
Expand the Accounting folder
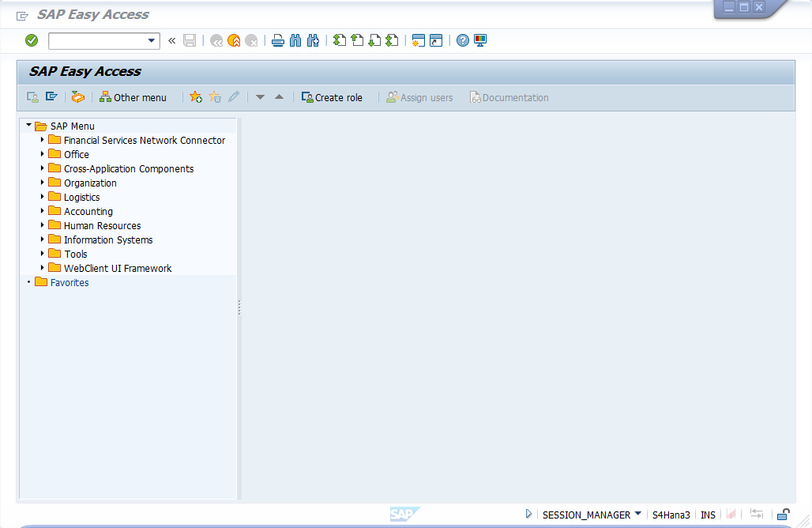[43, 211]
